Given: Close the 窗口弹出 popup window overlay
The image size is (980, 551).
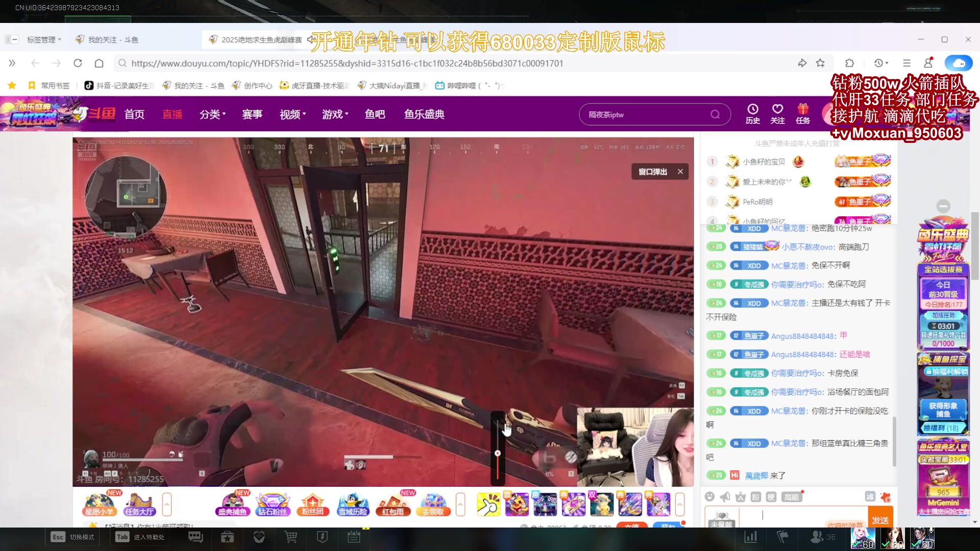Looking at the screenshot, I should pos(680,171).
